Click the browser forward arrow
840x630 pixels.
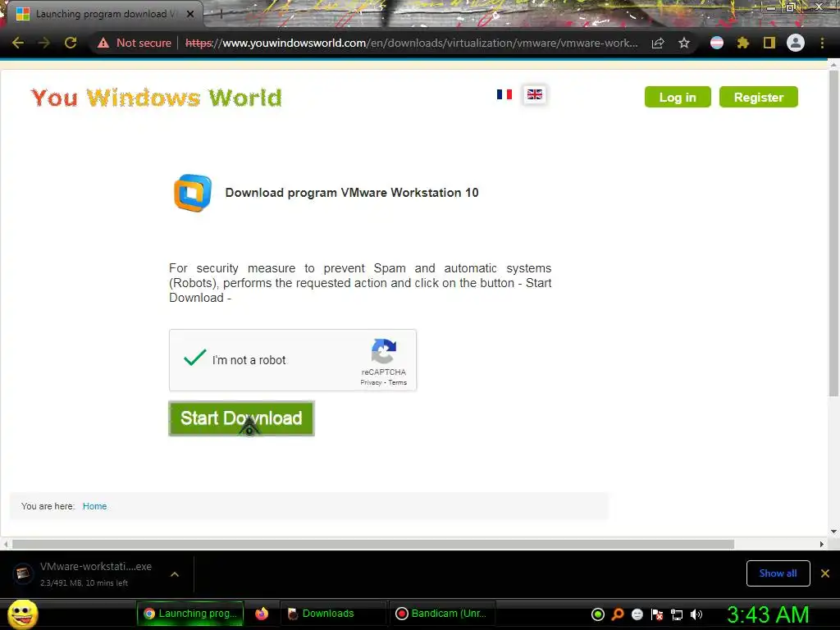(x=44, y=43)
